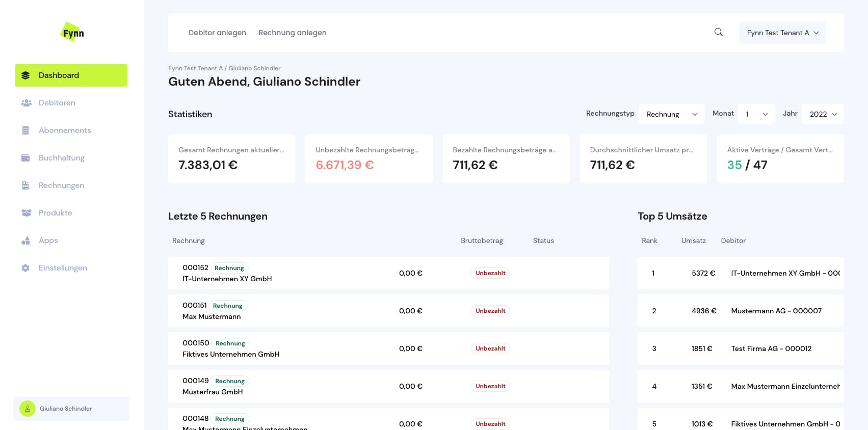Expand the Fynn Test Tenant A dropdown
868x430 pixels.
point(782,33)
